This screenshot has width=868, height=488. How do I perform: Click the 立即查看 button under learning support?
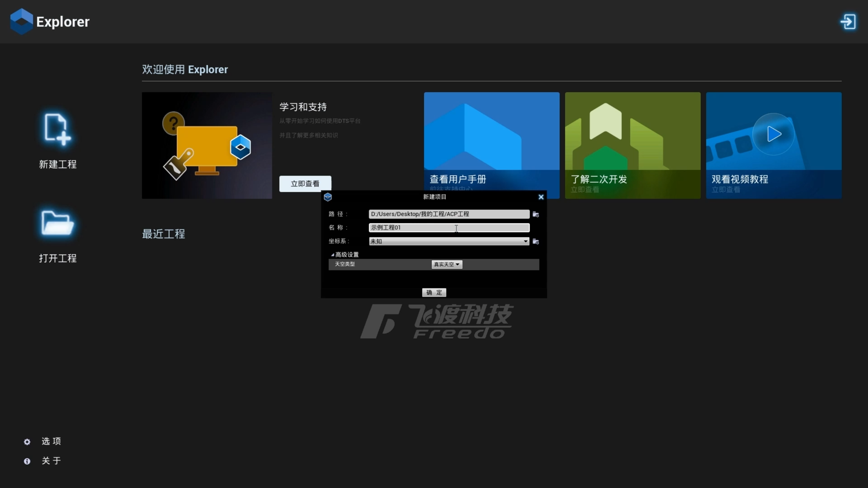pyautogui.click(x=305, y=184)
